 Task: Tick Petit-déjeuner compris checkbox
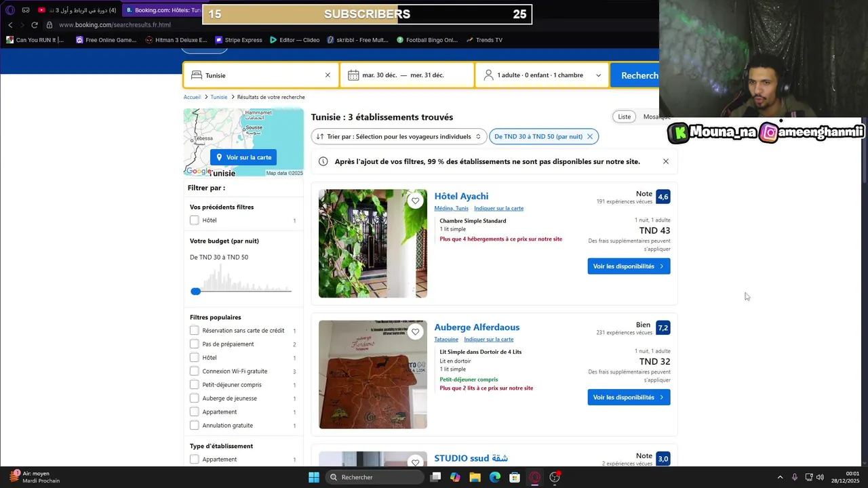[195, 385]
